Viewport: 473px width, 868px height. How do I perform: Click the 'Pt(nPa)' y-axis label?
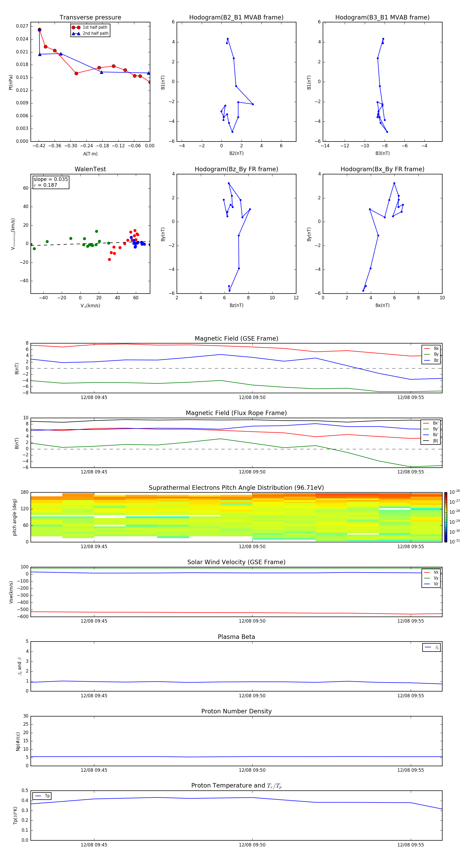11,82
